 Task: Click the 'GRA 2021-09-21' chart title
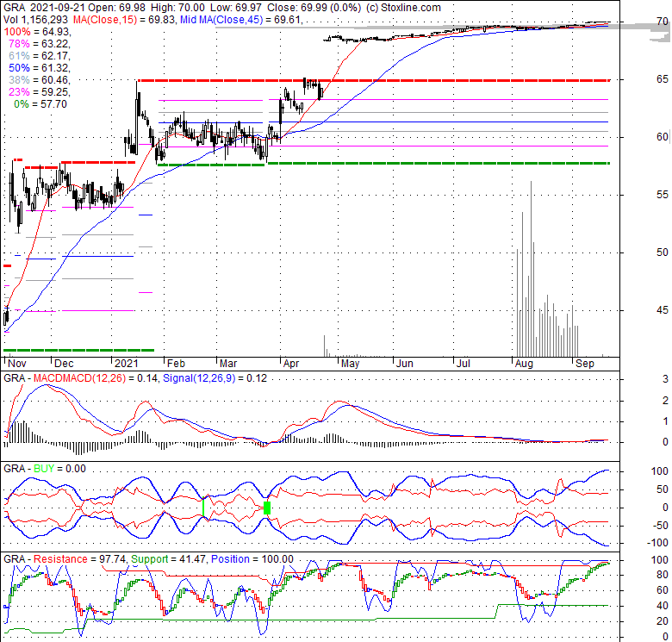coord(46,8)
